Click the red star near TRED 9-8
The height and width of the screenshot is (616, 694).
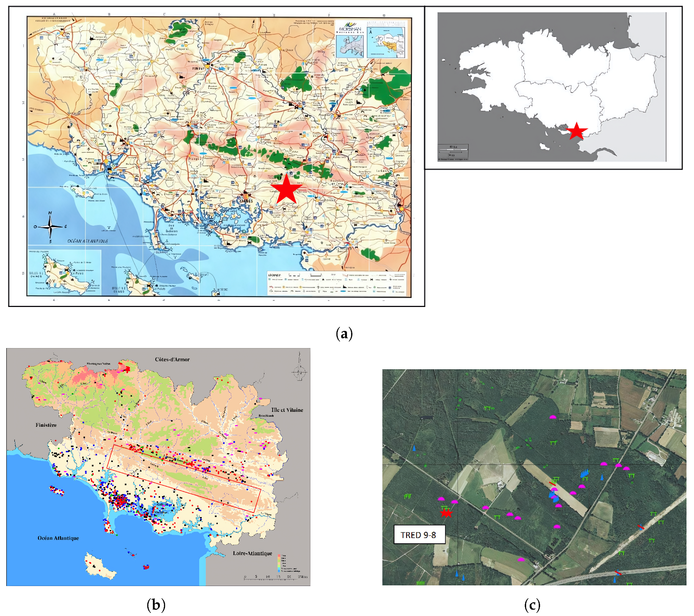pyautogui.click(x=446, y=513)
